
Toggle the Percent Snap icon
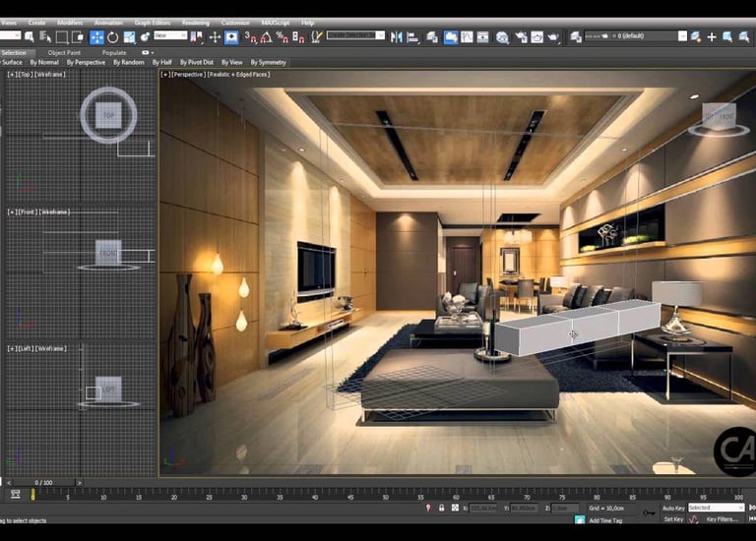tap(283, 37)
